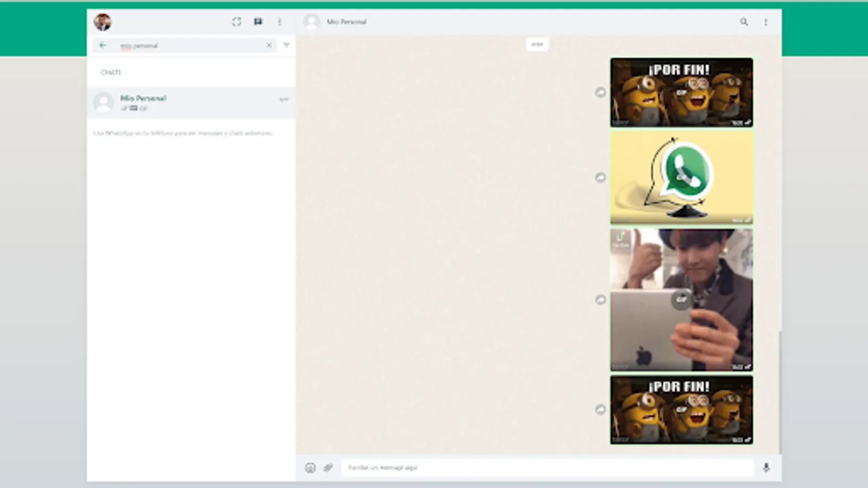The width and height of the screenshot is (868, 488).
Task: Click the conversation scrollbar
Action: [780, 393]
